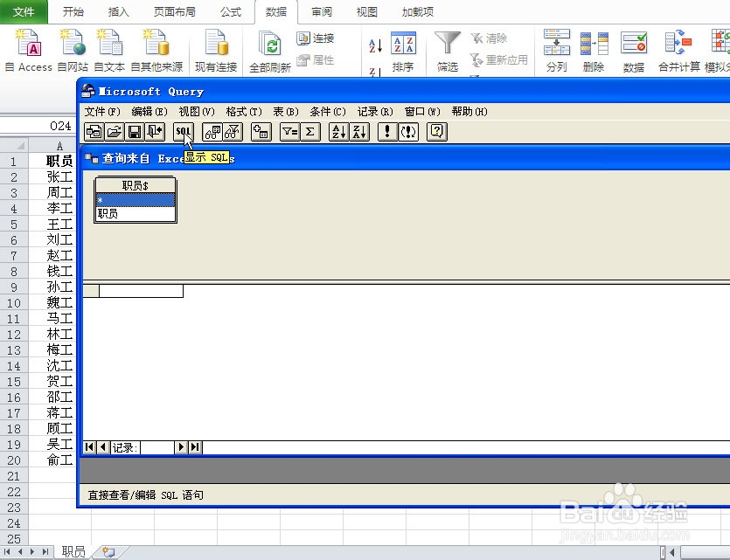Go to next record navigation button
The height and width of the screenshot is (560, 730).
click(181, 447)
